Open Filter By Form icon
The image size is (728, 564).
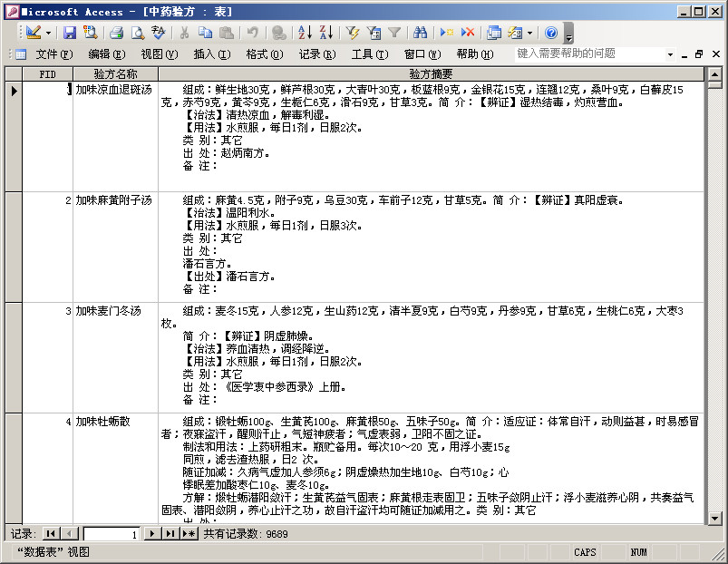(x=374, y=32)
